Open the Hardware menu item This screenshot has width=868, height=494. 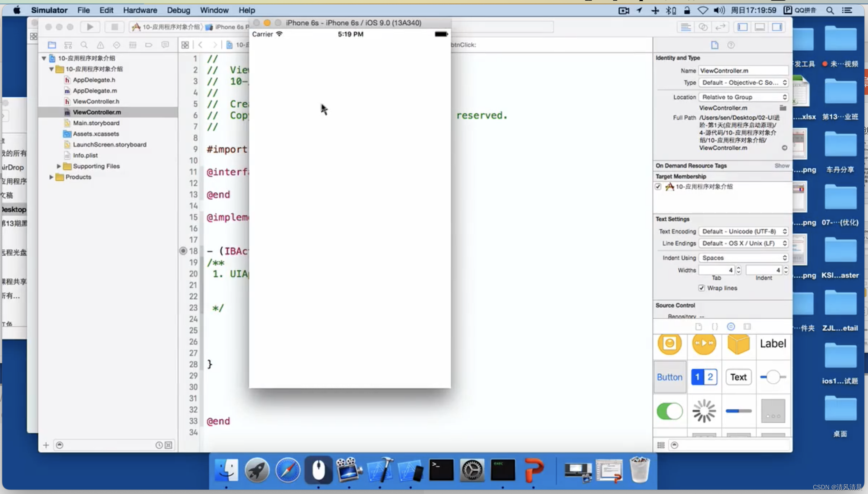click(x=140, y=10)
